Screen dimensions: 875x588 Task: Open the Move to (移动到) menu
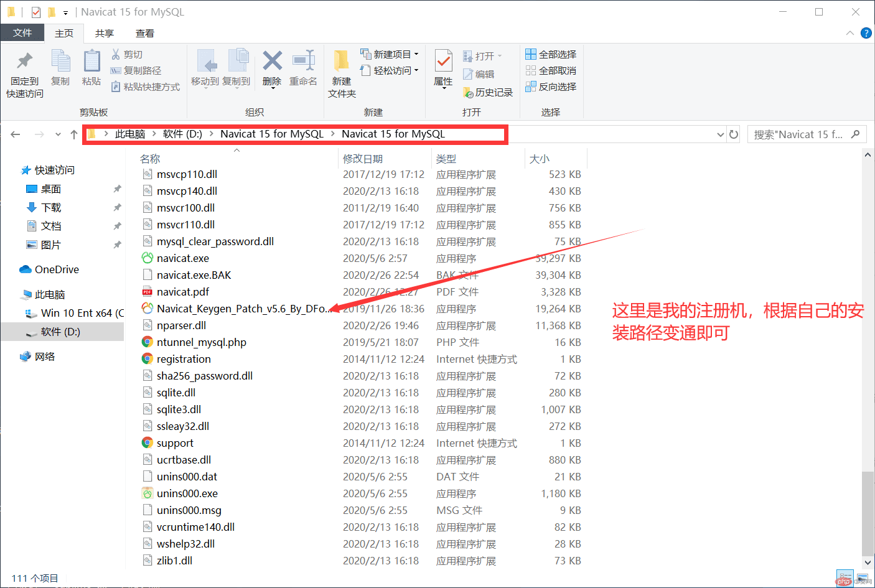[x=205, y=68]
